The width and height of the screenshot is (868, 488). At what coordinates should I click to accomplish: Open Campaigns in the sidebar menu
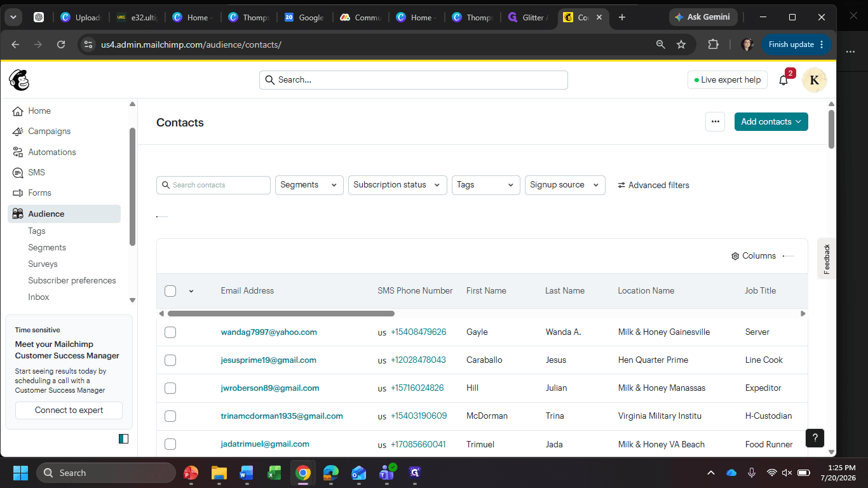click(x=50, y=132)
